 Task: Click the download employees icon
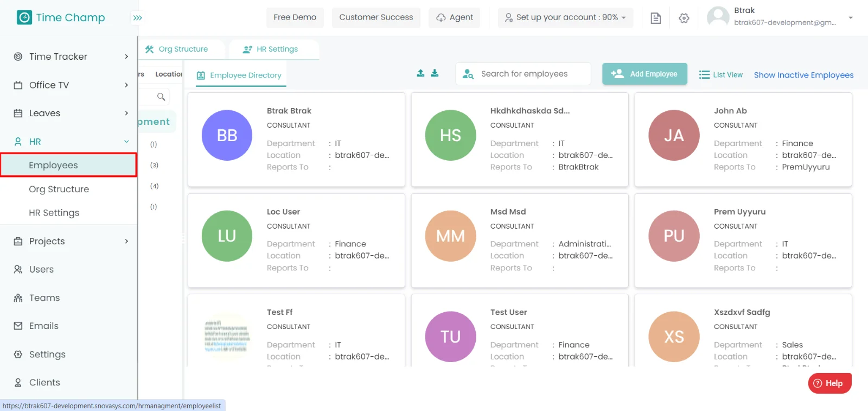click(435, 73)
